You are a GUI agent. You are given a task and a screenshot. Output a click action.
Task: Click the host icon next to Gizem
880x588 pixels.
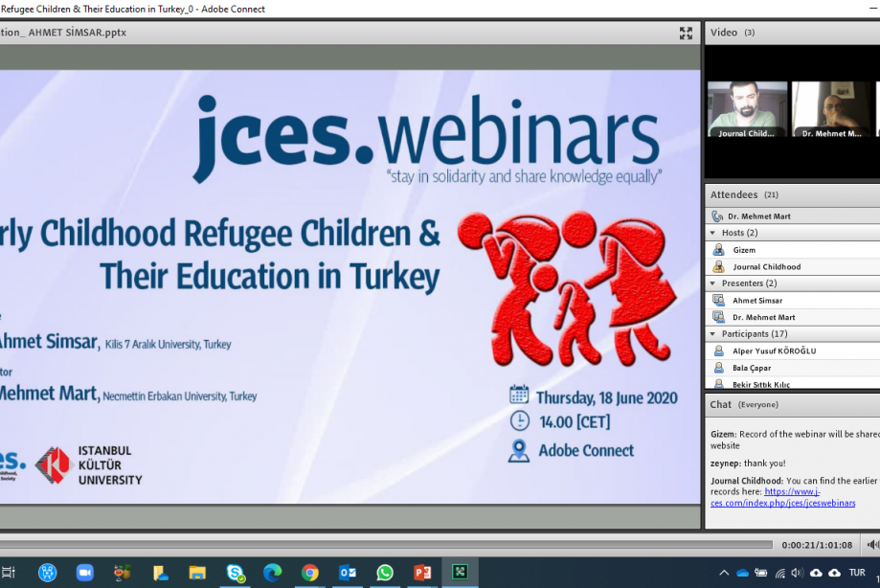[x=718, y=249]
